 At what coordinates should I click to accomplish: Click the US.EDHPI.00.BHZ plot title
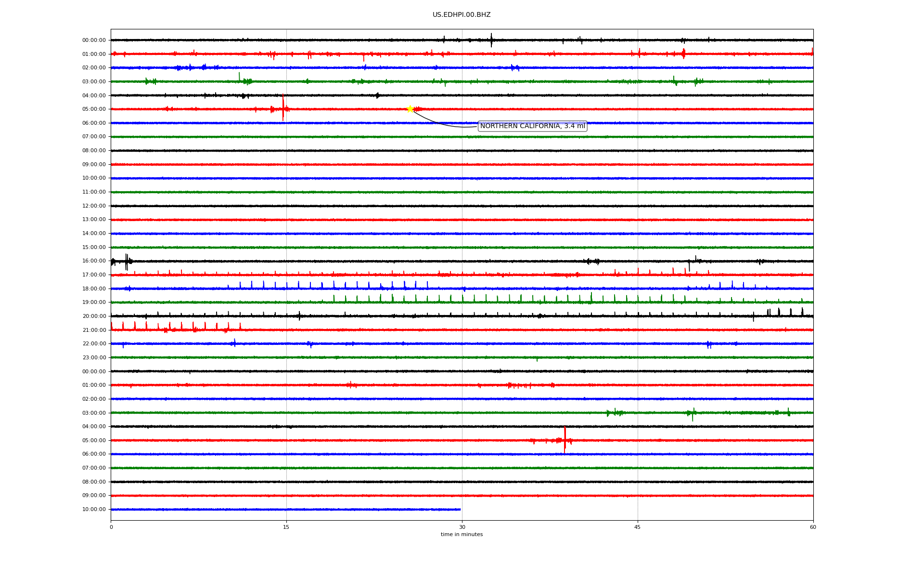462,15
